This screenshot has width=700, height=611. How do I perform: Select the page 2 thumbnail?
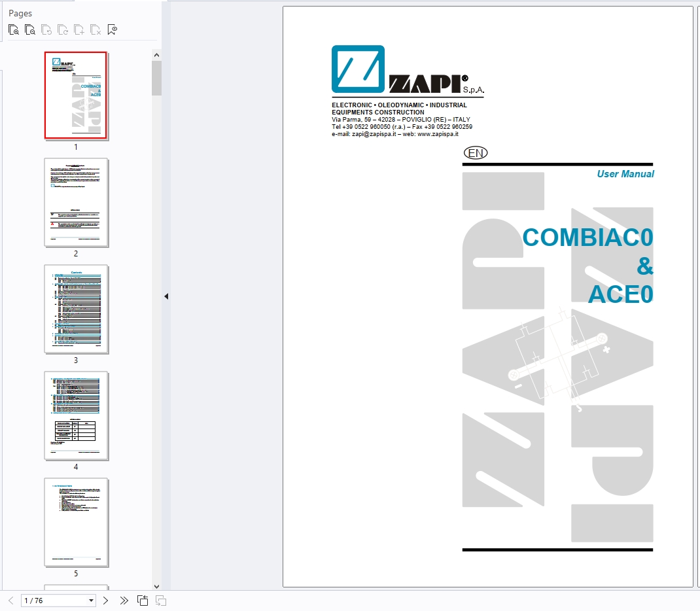point(76,202)
